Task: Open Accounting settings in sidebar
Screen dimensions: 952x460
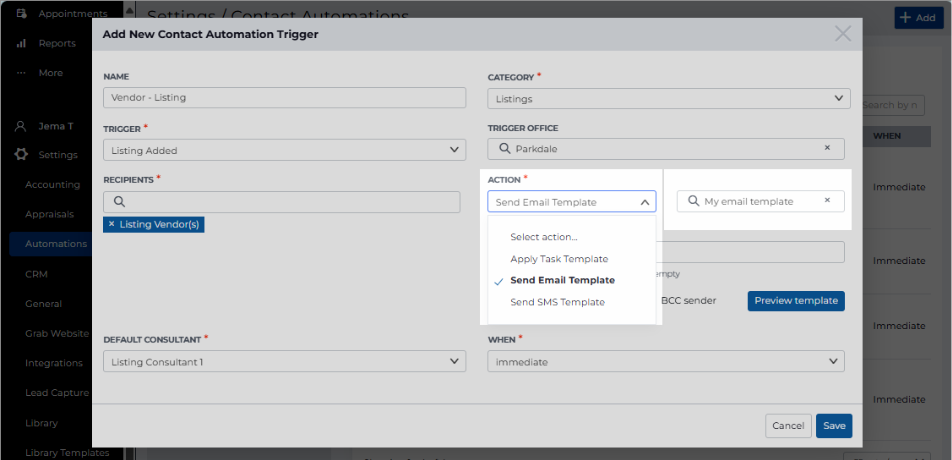Action: point(52,184)
